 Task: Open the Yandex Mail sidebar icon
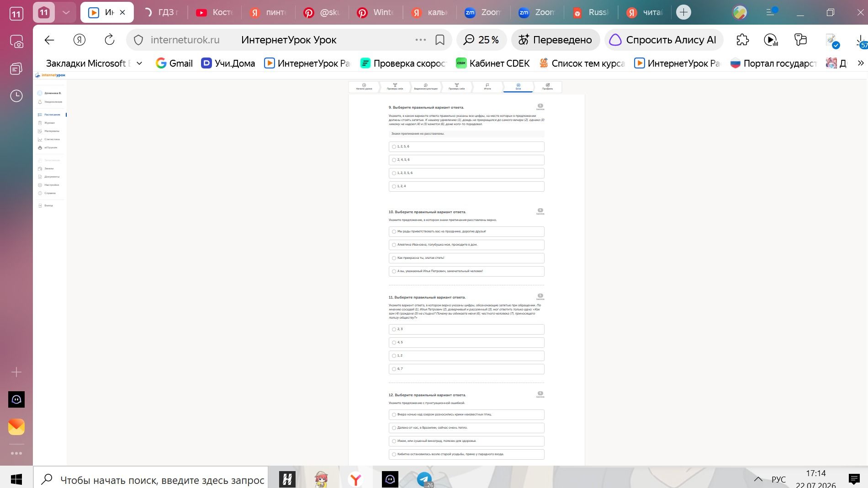coord(16,427)
